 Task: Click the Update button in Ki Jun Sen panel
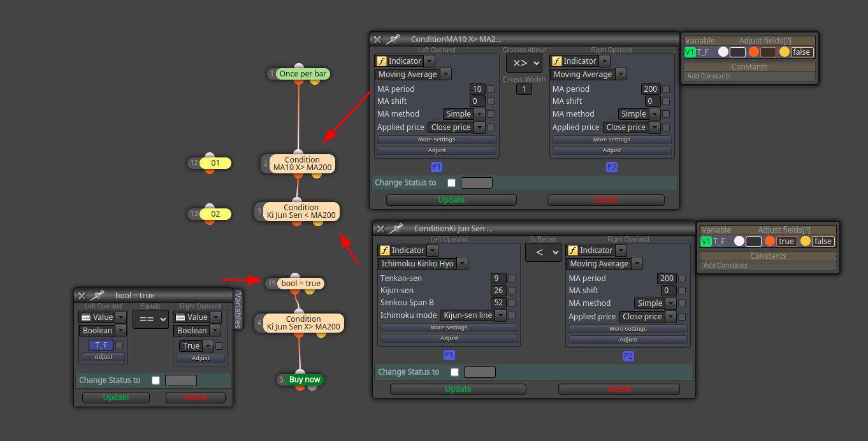[x=458, y=389]
